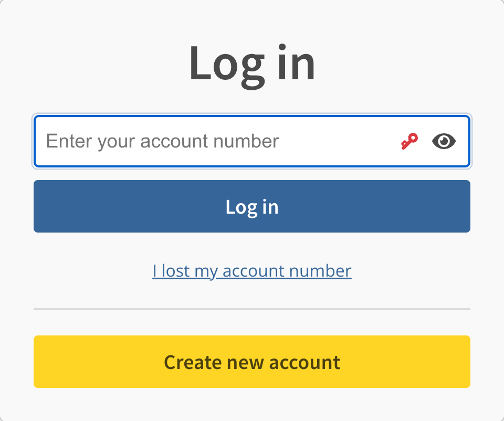
Task: Click inside 'Enter your account number' box
Action: click(x=210, y=141)
